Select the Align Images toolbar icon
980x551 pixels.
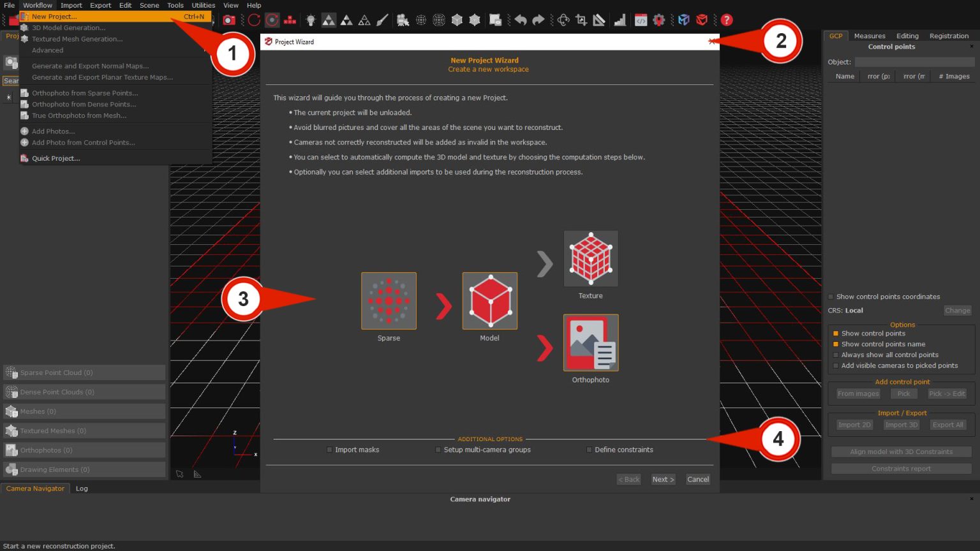coord(253,20)
